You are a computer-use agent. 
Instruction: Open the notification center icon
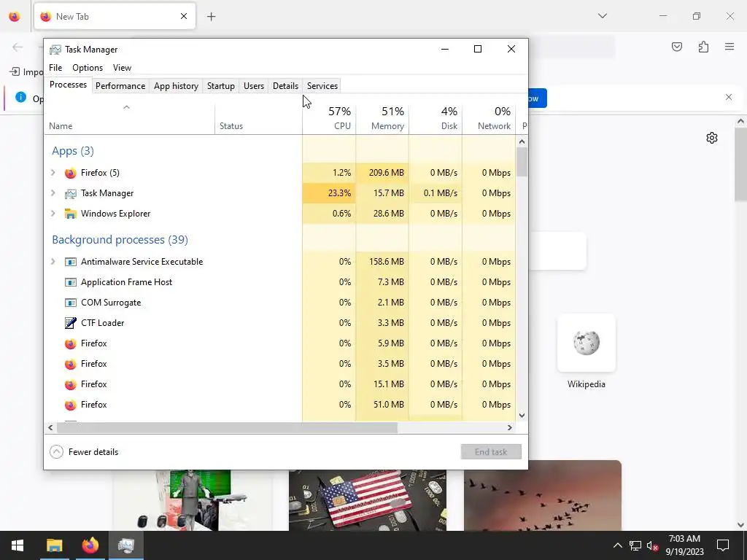click(723, 545)
